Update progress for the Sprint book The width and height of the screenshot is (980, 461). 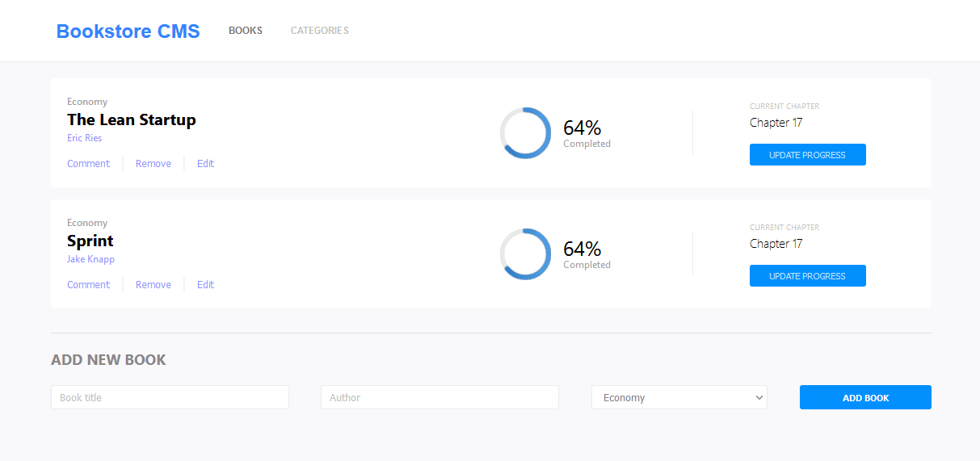(x=807, y=276)
